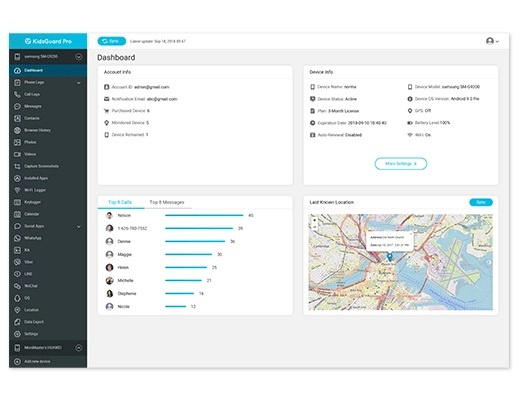Click Nicole's call count bar
520x400 pixels.
(176, 307)
